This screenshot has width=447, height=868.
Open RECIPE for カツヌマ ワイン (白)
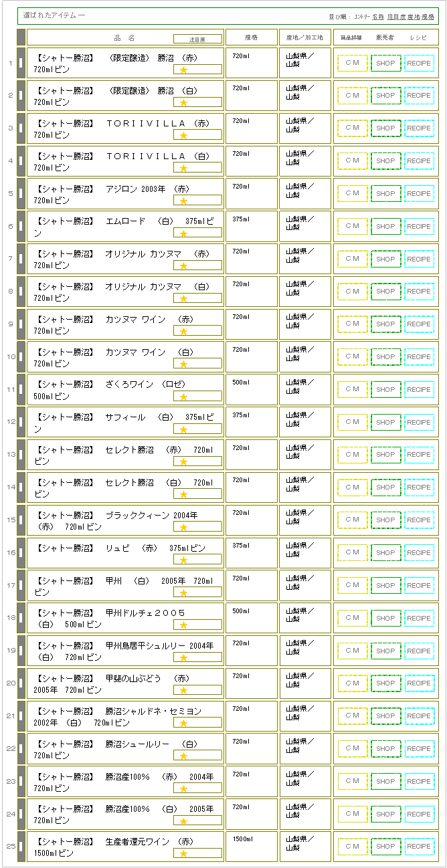(x=420, y=356)
